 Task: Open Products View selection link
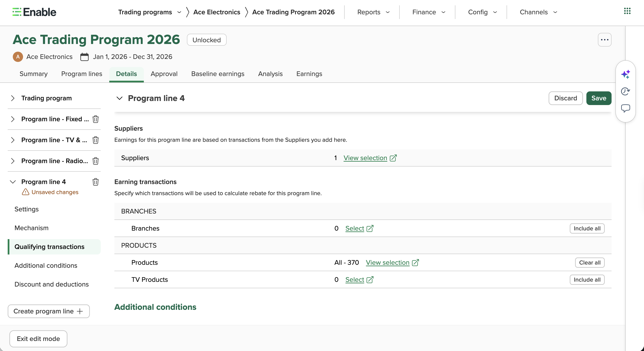pos(388,263)
